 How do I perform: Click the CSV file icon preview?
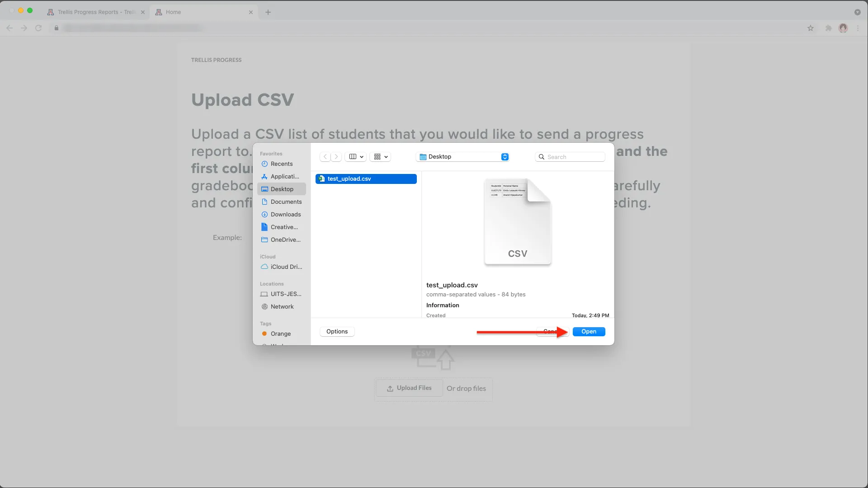pyautogui.click(x=518, y=221)
